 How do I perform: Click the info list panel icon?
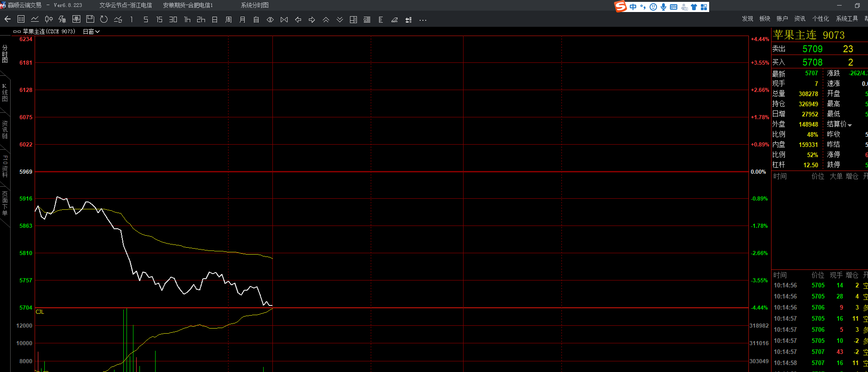click(367, 19)
